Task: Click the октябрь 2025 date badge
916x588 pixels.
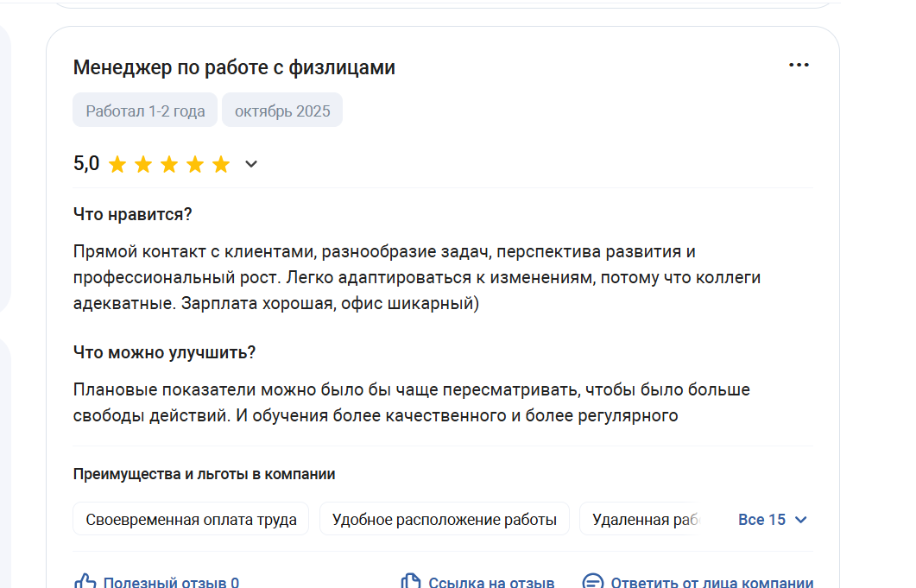Action: click(282, 110)
